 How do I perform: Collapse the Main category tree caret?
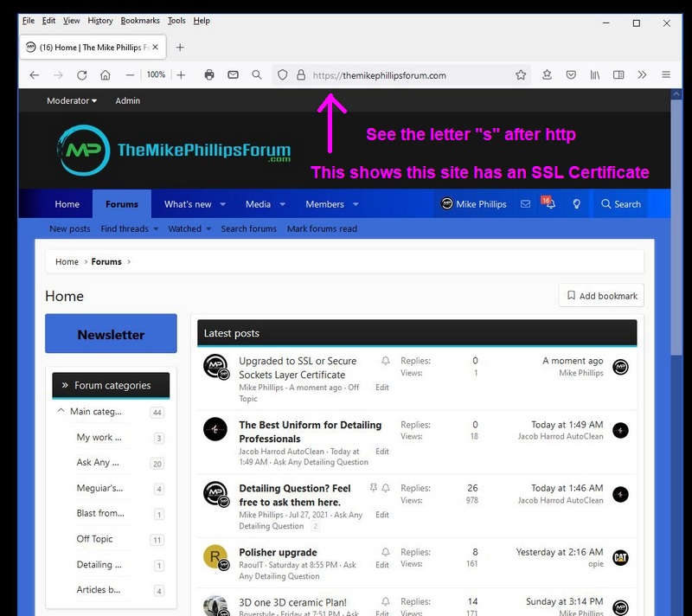click(x=61, y=411)
